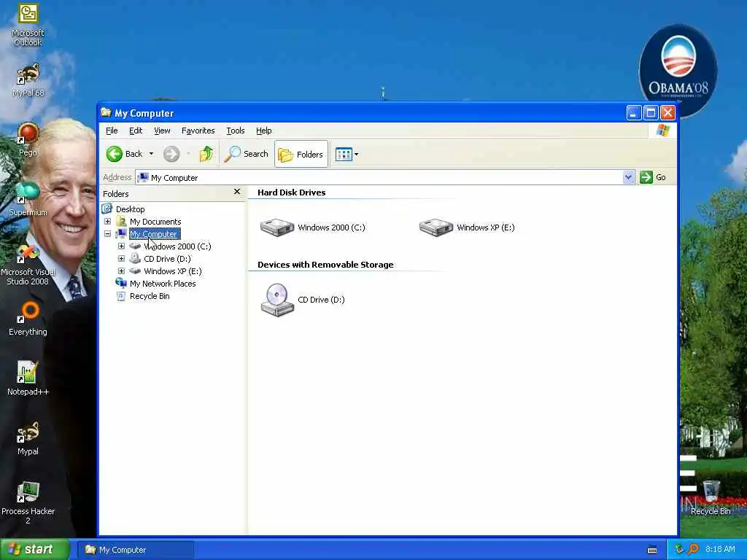Open Process Hacker 2 shortcut
Image resolution: width=747 pixels, height=560 pixels.
point(28,503)
